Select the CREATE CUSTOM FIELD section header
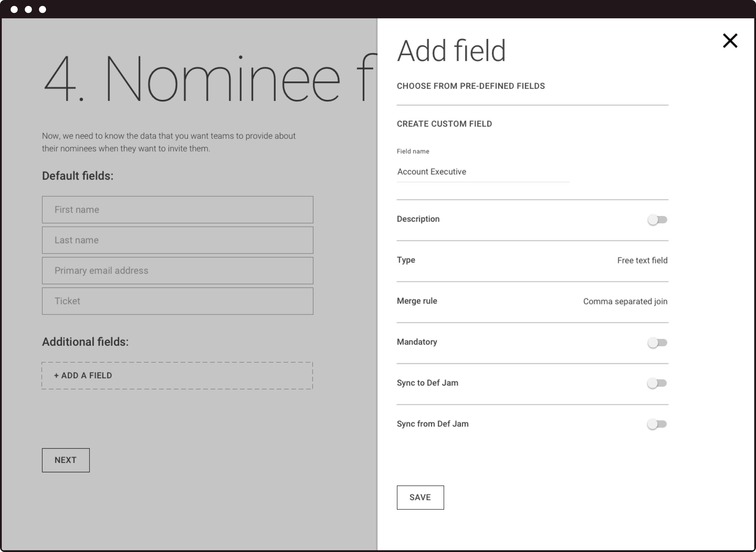The width and height of the screenshot is (756, 552). pyautogui.click(x=444, y=124)
